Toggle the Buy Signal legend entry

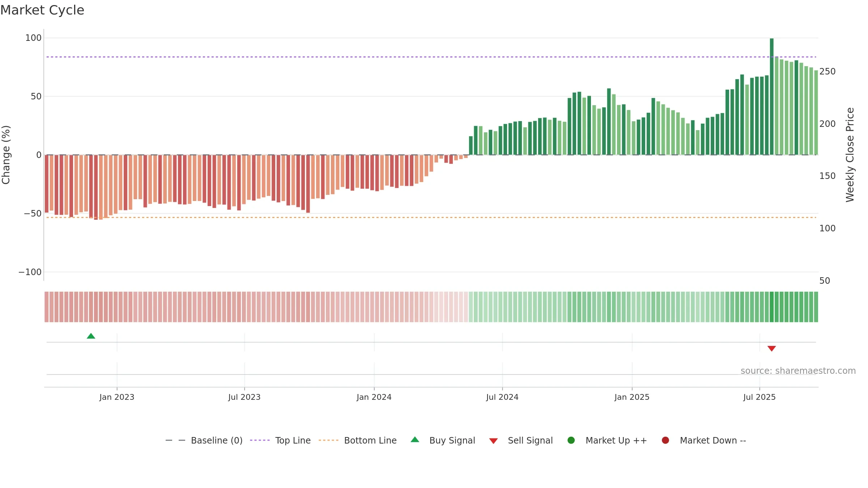coord(443,440)
